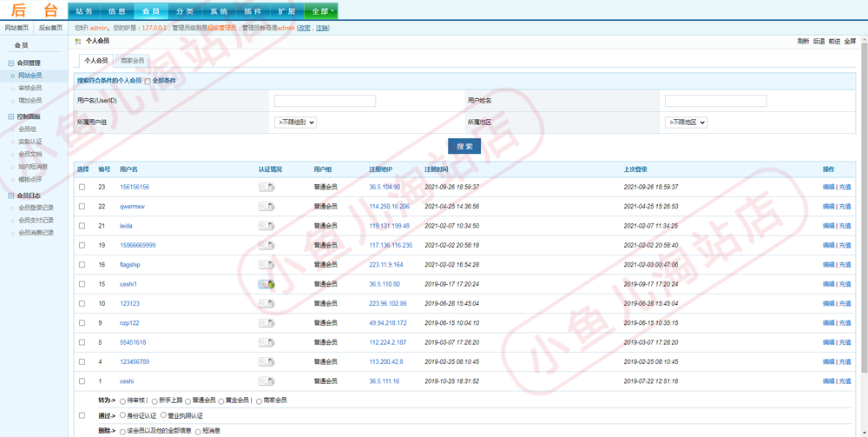Image resolution: width=868 pixels, height=437 pixels.
Task: Click certification icon for user leida
Action: (266, 226)
